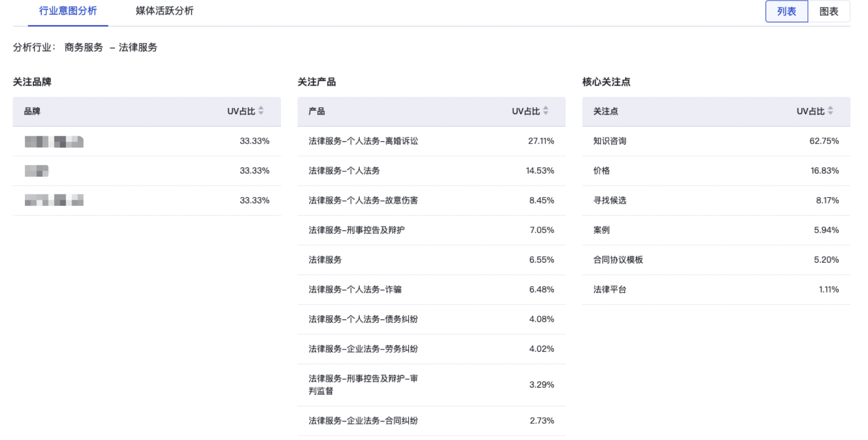The width and height of the screenshot is (868, 440).
Task: Click 法律服务 industry label
Action: (x=138, y=48)
